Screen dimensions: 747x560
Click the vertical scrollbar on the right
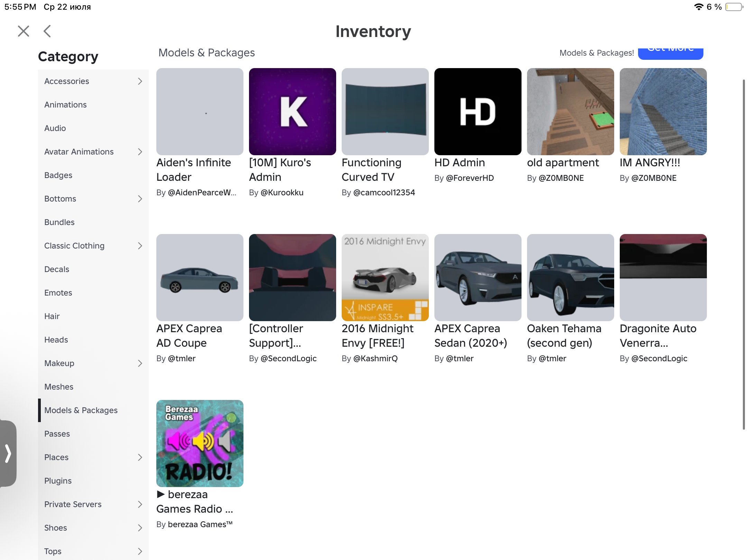coord(744,254)
